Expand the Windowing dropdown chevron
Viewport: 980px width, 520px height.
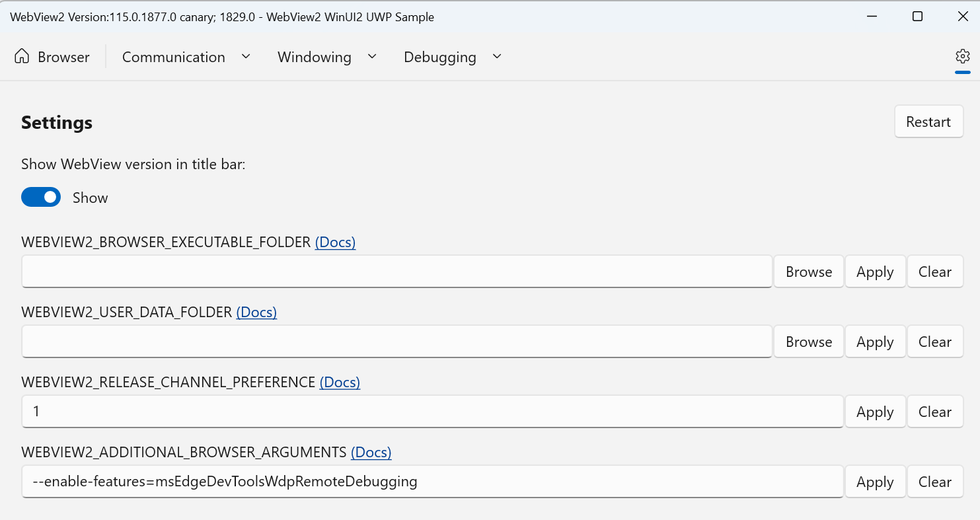click(x=372, y=57)
